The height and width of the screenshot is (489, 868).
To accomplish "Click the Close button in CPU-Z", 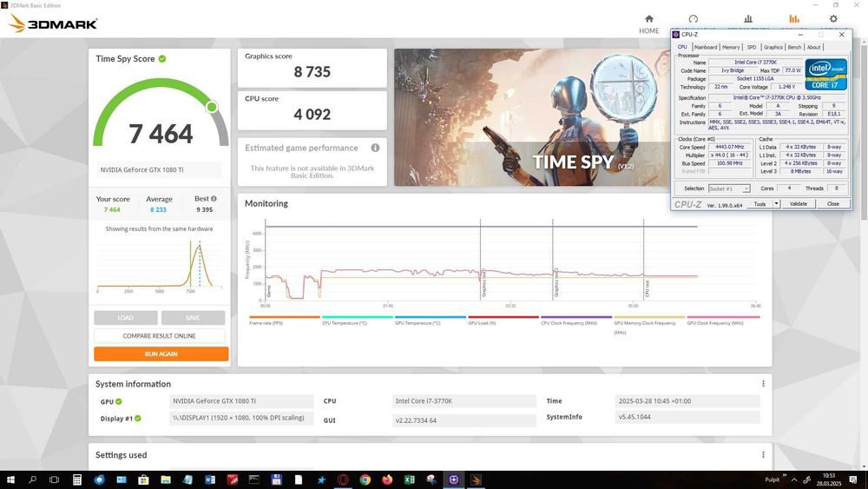I will (x=833, y=204).
